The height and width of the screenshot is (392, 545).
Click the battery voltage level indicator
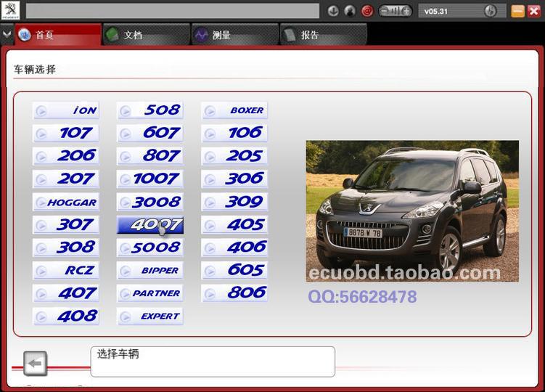(395, 11)
